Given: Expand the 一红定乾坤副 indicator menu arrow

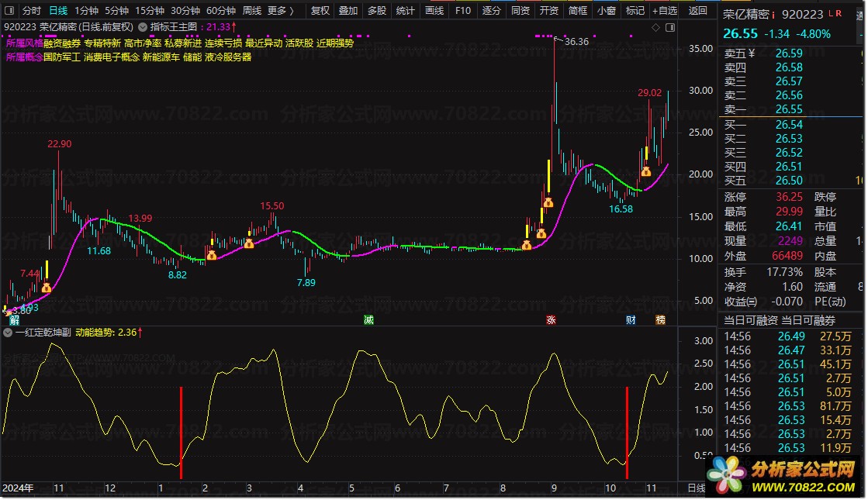Looking at the screenshot, I should pos(9,333).
